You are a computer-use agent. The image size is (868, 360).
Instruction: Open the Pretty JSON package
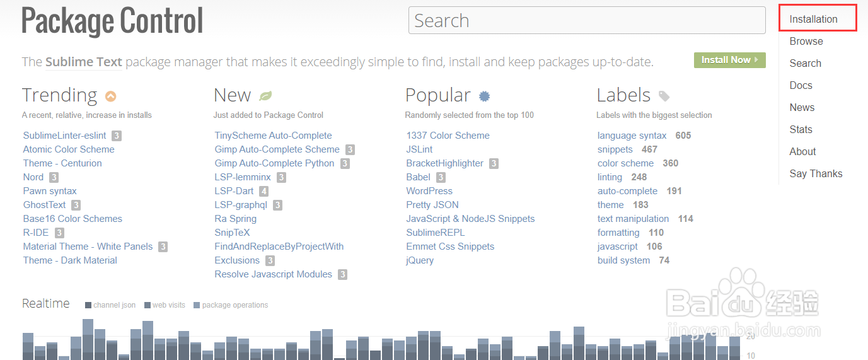tap(432, 205)
